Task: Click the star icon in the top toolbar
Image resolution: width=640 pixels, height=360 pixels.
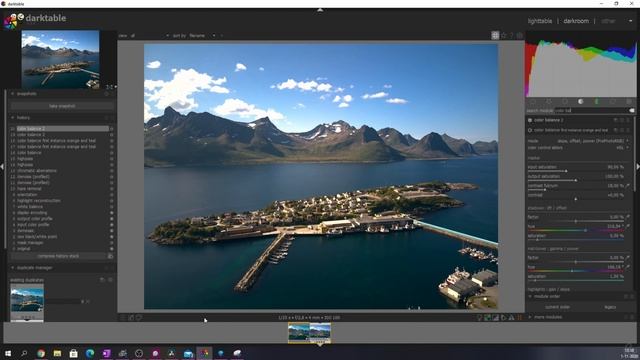Action: 504,36
